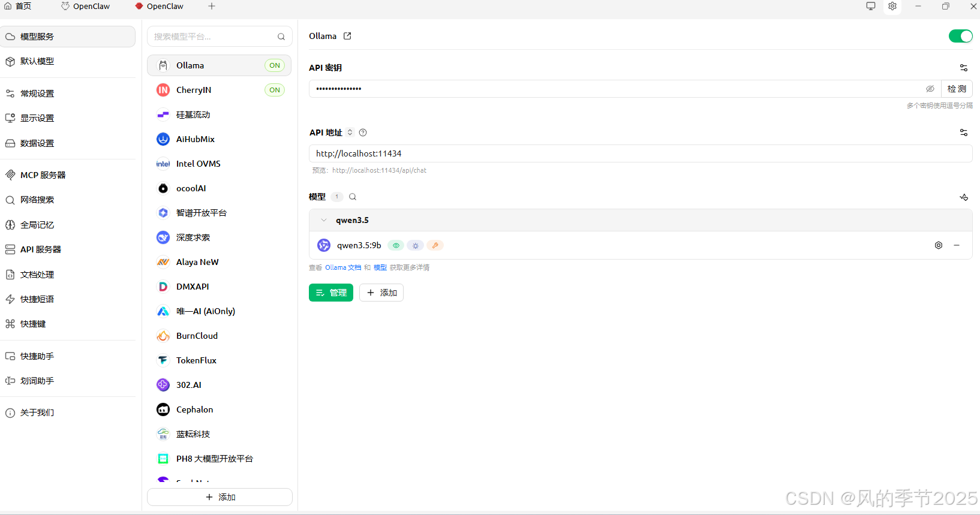Screen dimensions: 980x515
Task: Select the AiHubMix provider
Action: tap(219, 139)
